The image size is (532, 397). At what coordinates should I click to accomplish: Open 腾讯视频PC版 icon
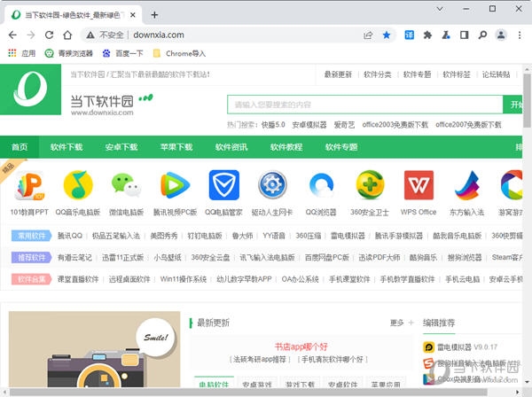click(x=175, y=185)
